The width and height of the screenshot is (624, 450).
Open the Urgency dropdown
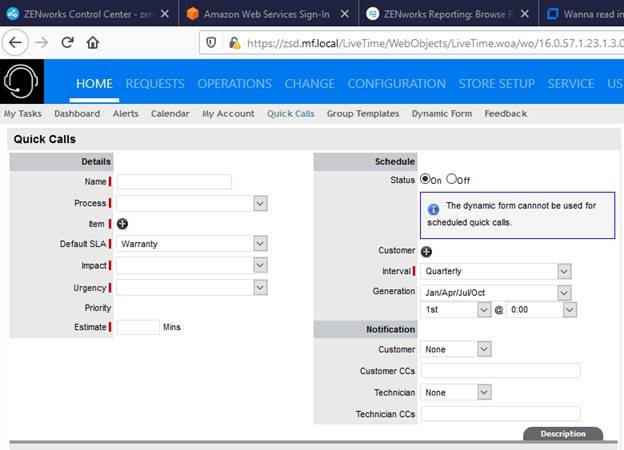[x=192, y=287]
